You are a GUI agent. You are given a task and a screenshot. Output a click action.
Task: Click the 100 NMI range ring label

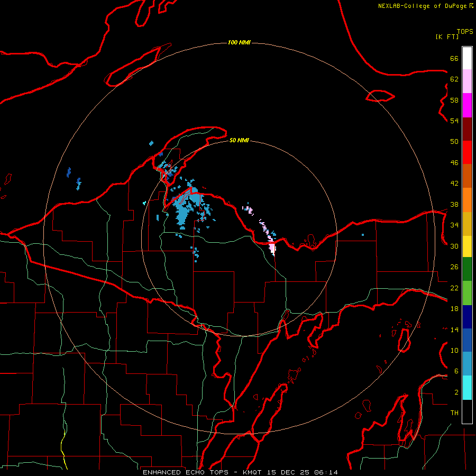tap(239, 42)
